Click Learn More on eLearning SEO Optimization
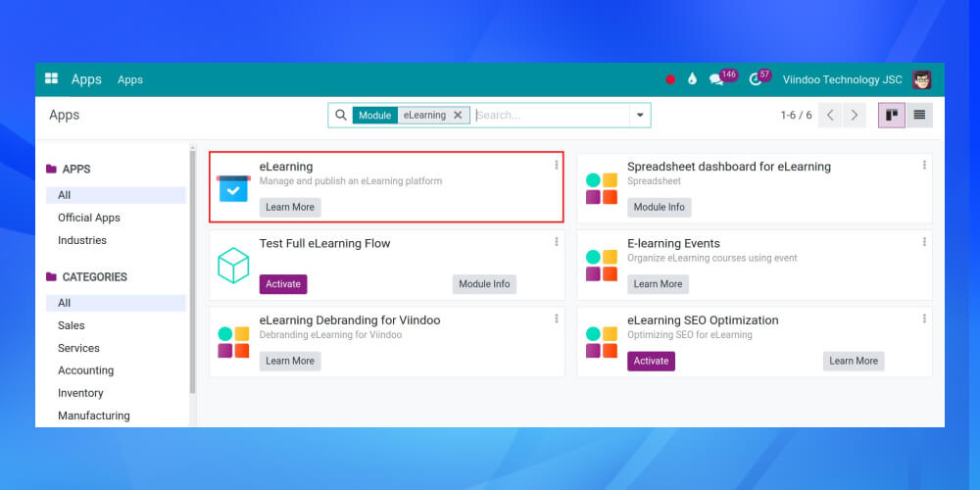The width and height of the screenshot is (980, 490). [x=854, y=361]
